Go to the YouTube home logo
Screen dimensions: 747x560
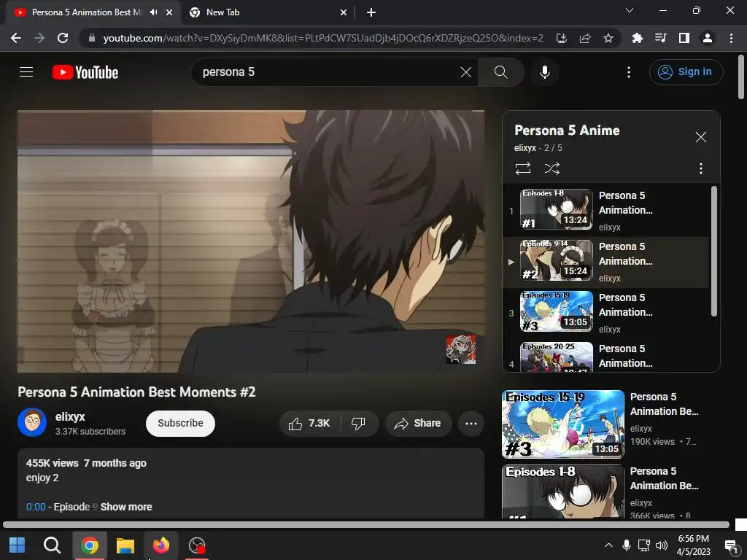[85, 72]
